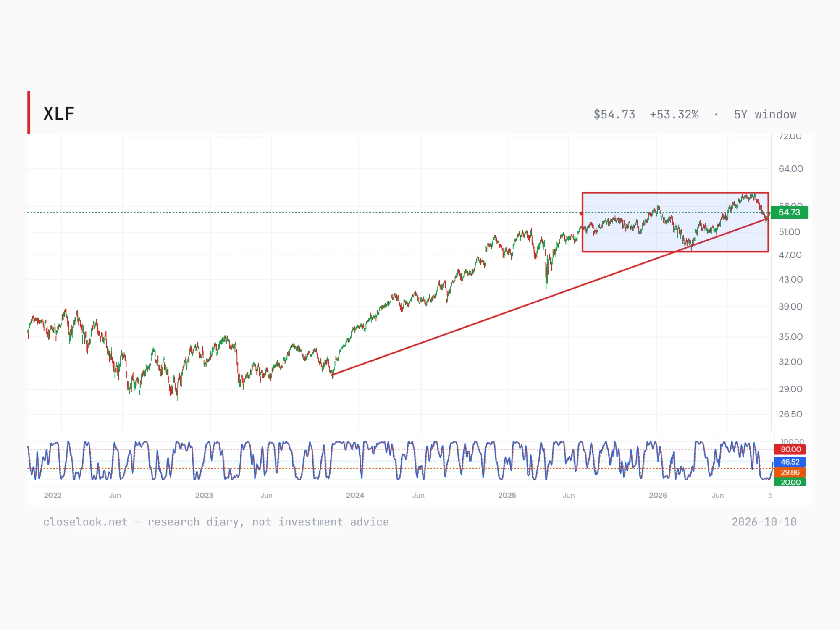Click the green 54.73 current price tag
The height and width of the screenshot is (630, 840).
(789, 212)
